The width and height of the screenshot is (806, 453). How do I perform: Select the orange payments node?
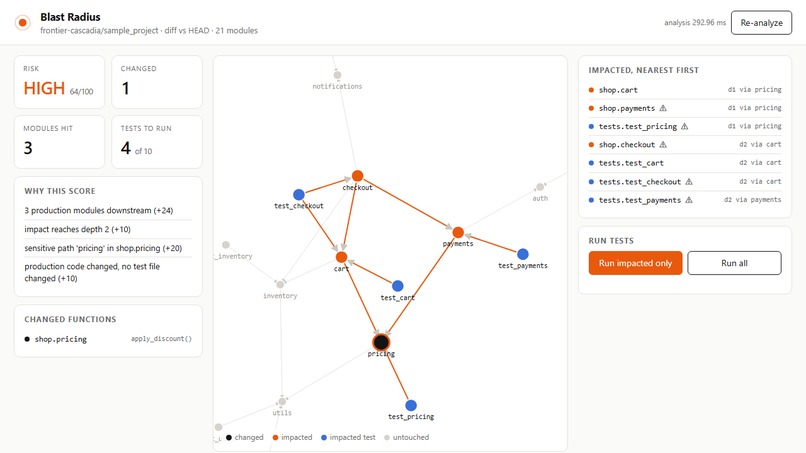point(458,232)
